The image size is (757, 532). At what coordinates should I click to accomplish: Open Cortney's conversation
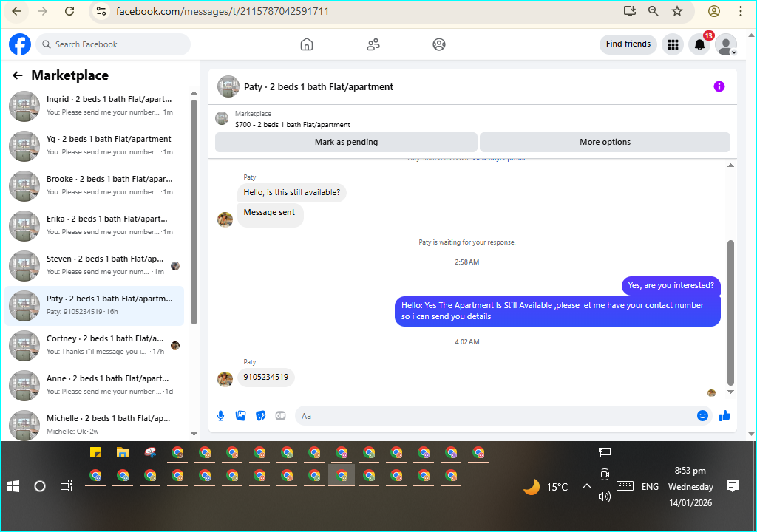95,345
